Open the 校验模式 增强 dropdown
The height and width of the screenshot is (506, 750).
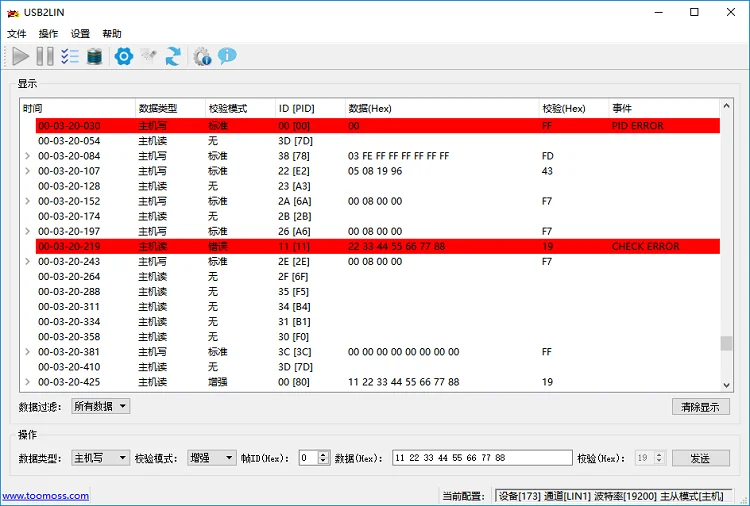pos(211,458)
